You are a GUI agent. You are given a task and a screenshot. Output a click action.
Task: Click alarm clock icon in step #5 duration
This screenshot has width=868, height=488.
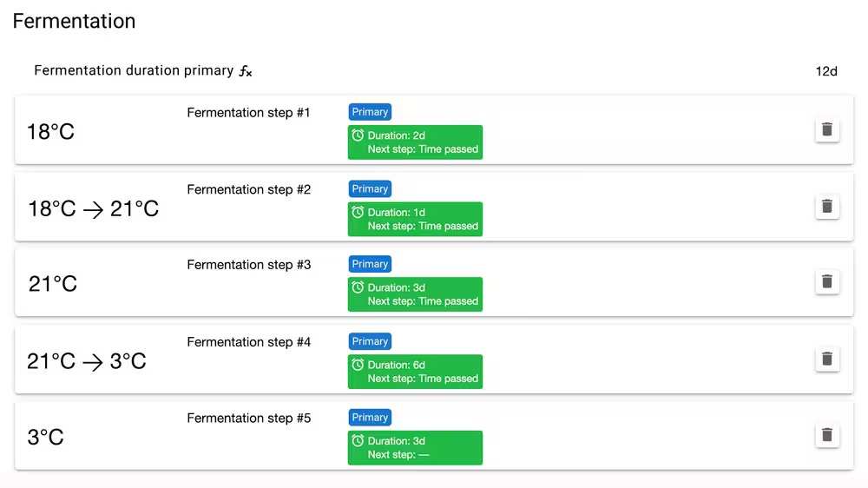coord(358,441)
